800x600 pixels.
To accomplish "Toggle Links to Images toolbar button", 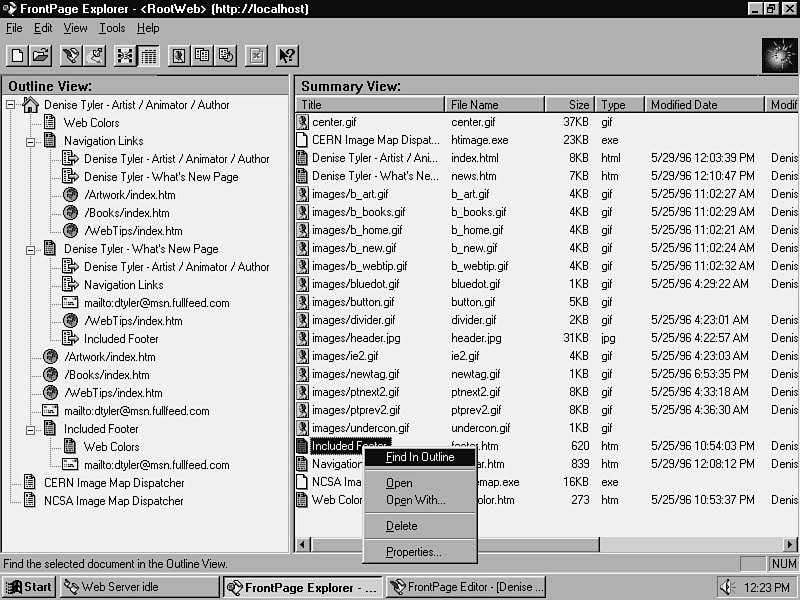I will pyautogui.click(x=180, y=56).
